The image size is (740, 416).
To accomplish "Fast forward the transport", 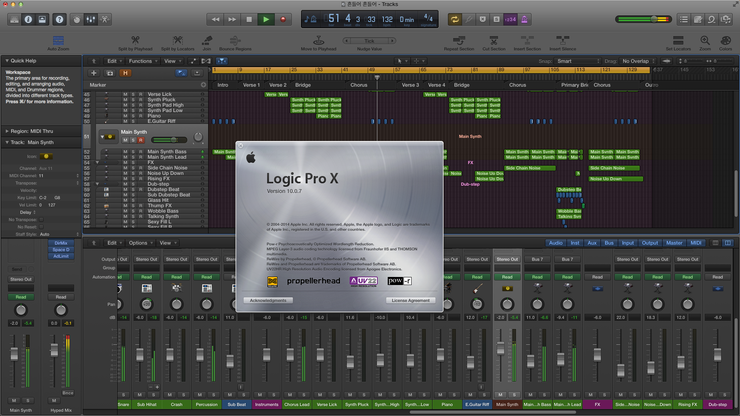I will (x=232, y=19).
